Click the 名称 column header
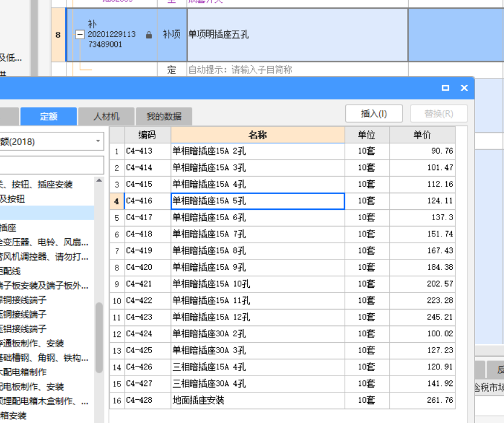 pyautogui.click(x=258, y=135)
